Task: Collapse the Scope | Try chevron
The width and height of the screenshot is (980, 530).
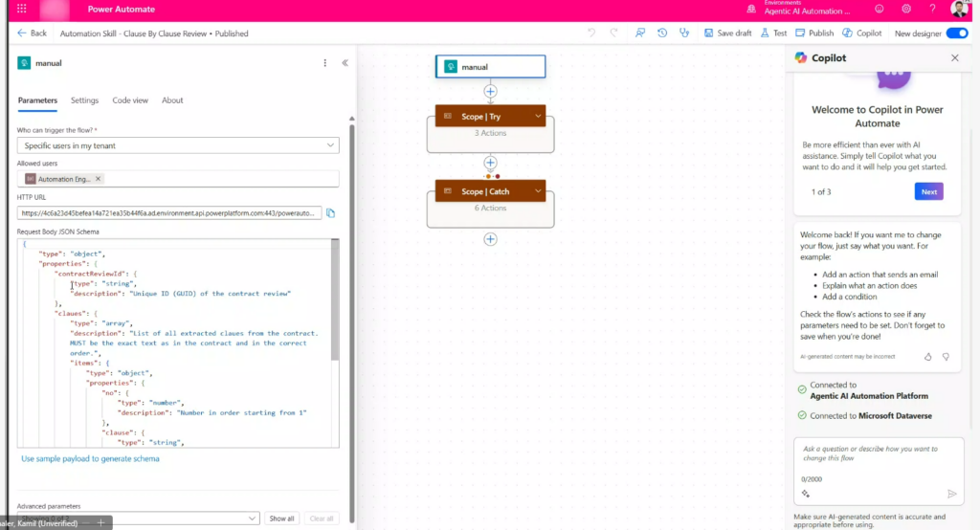Action: [538, 117]
